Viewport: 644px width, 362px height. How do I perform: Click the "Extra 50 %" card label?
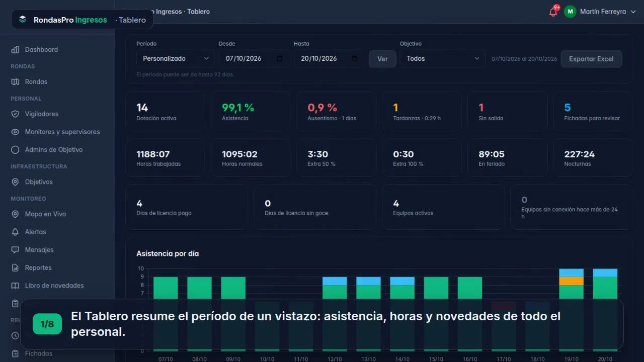321,164
